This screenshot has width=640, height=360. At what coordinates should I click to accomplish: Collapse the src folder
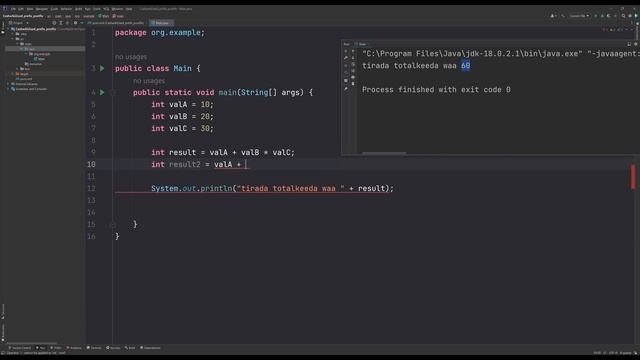(12, 39)
